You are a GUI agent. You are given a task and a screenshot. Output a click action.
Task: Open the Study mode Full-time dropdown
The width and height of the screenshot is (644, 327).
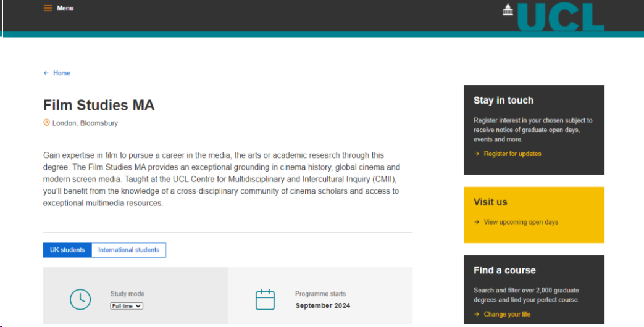click(127, 305)
